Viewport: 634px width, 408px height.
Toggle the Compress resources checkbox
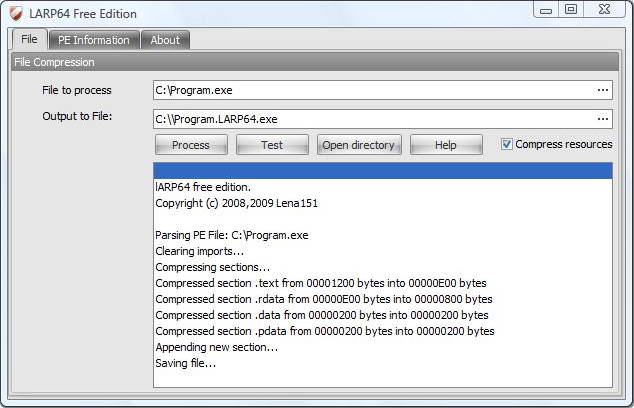tap(507, 144)
